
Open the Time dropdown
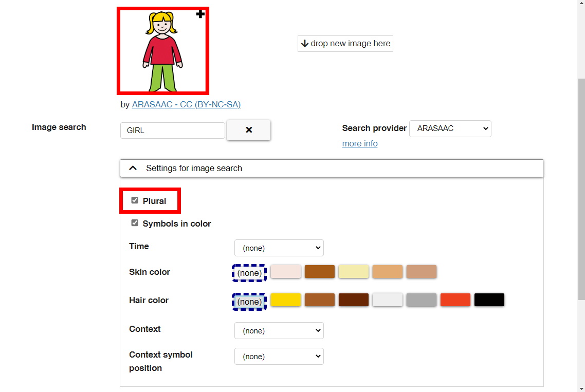click(279, 248)
